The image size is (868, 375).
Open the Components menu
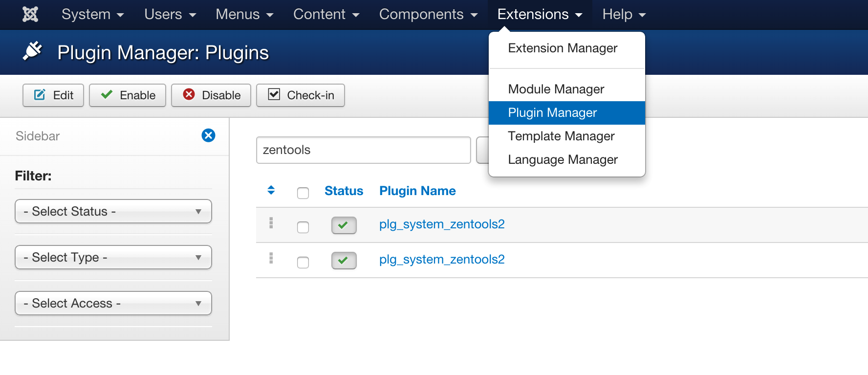pos(428,14)
